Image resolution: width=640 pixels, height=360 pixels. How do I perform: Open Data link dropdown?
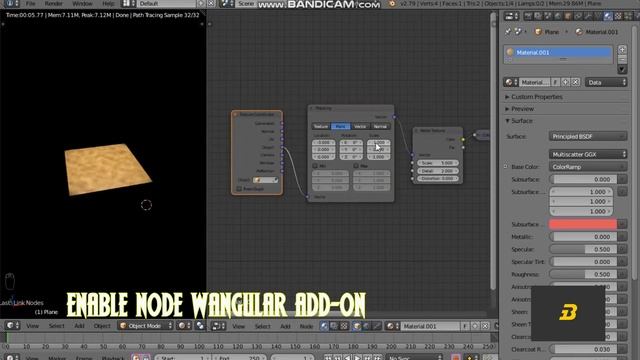pos(606,82)
